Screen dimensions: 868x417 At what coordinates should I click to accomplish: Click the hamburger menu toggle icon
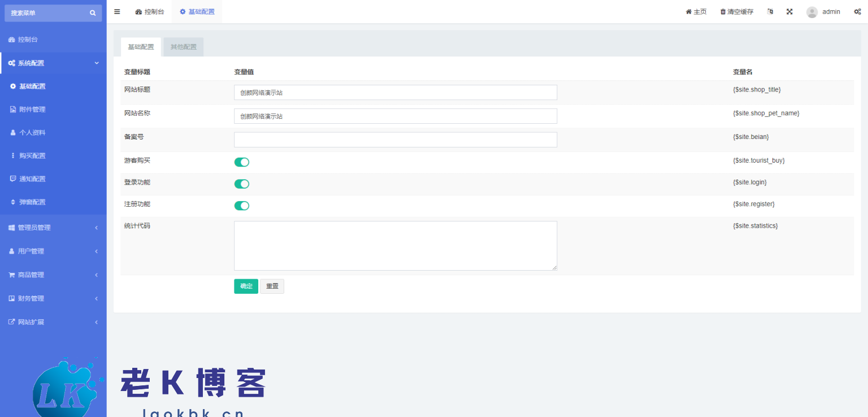117,11
